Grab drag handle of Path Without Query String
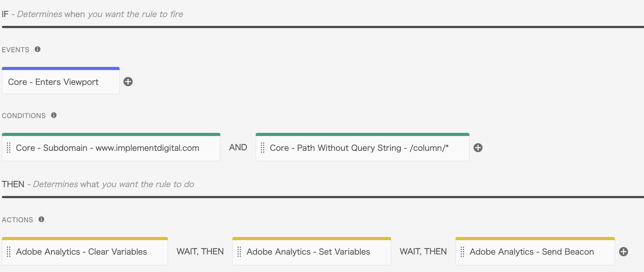Viewport: 644px width, 272px height. [x=263, y=148]
